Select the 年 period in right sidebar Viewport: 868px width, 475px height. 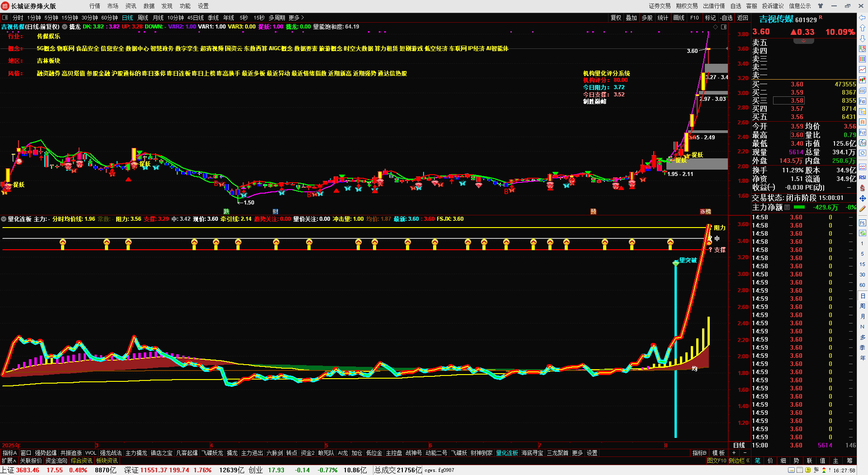863,358
